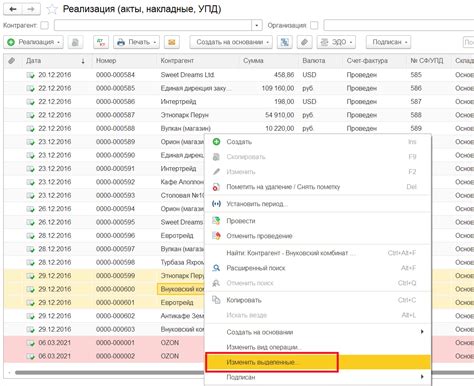Open the Подписан toolbar dropdown
The image size is (474, 386).
[x=388, y=42]
